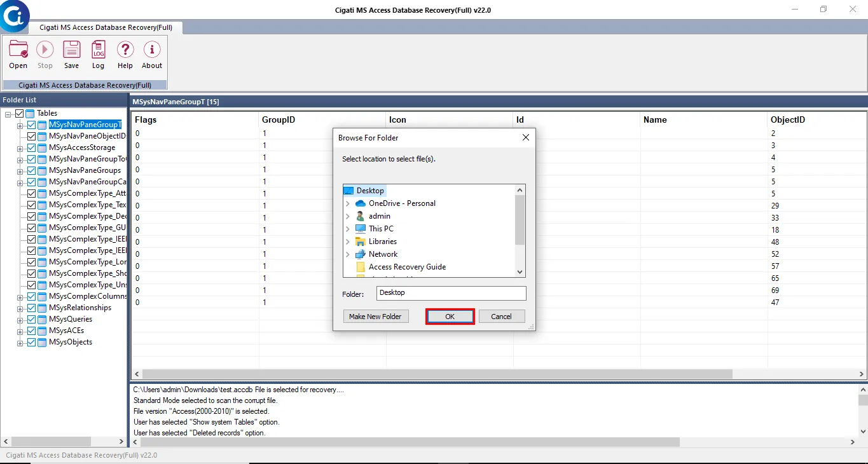Confirm folder selection with OK
The height and width of the screenshot is (464, 868).
click(x=450, y=317)
